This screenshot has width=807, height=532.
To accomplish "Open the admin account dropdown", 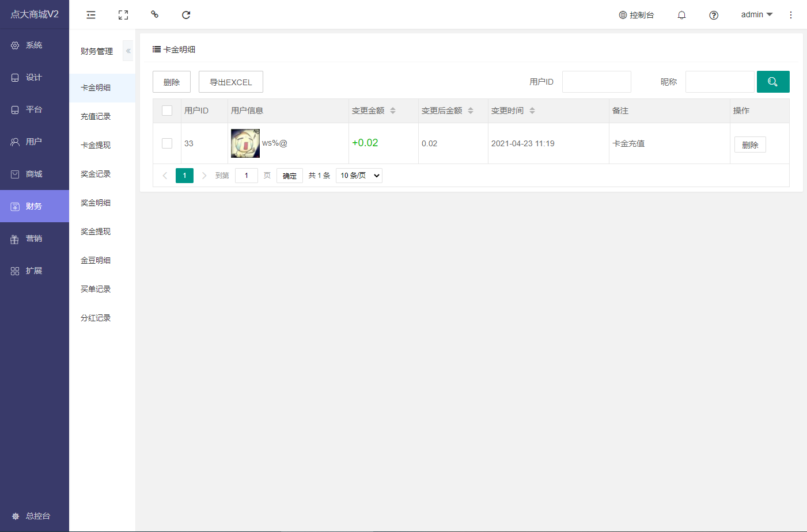I will (756, 14).
